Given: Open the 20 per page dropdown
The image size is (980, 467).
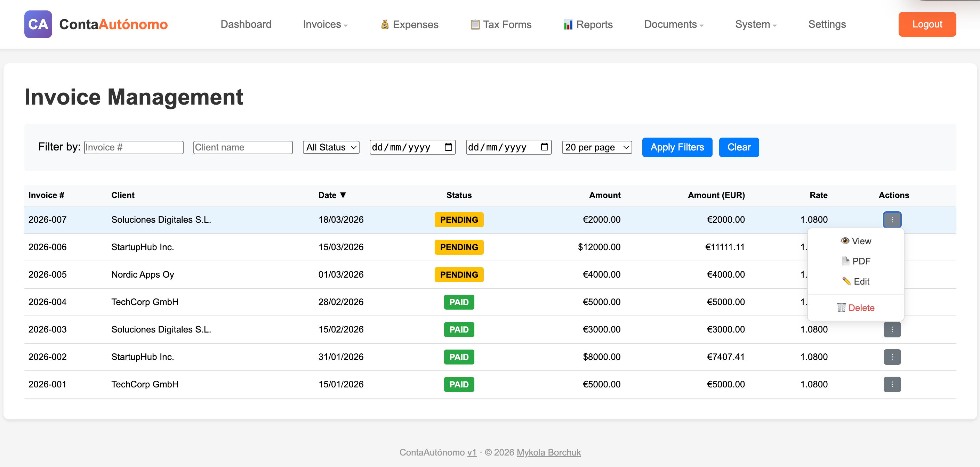Looking at the screenshot, I should [597, 147].
